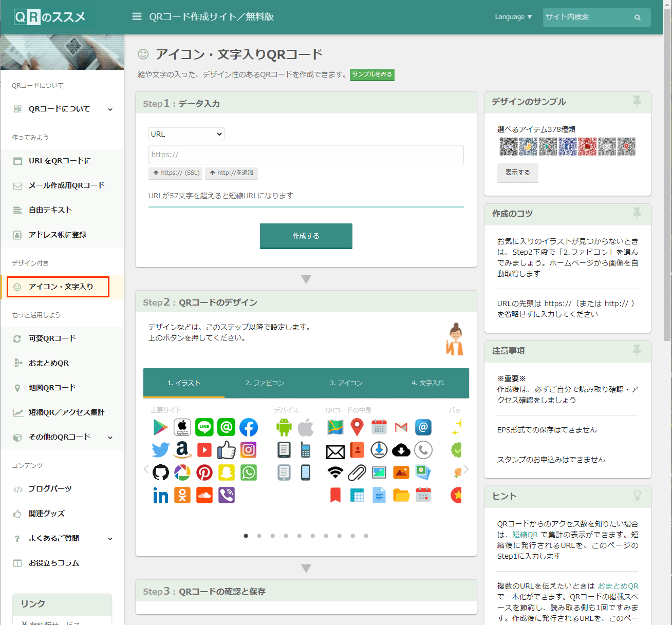
Task: Select the green Android robot icon
Action: [x=284, y=427]
